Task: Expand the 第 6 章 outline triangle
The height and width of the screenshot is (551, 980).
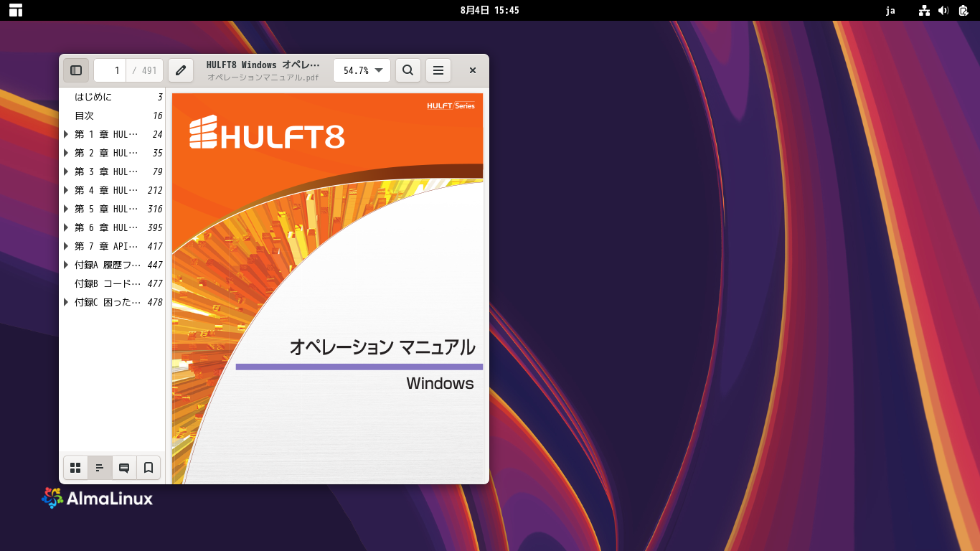Action: [66, 227]
